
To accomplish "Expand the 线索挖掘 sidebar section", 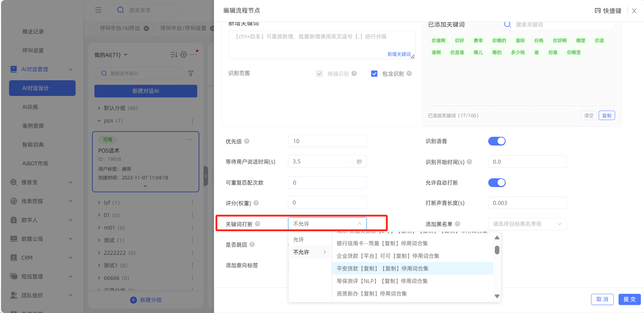I will pos(71,201).
